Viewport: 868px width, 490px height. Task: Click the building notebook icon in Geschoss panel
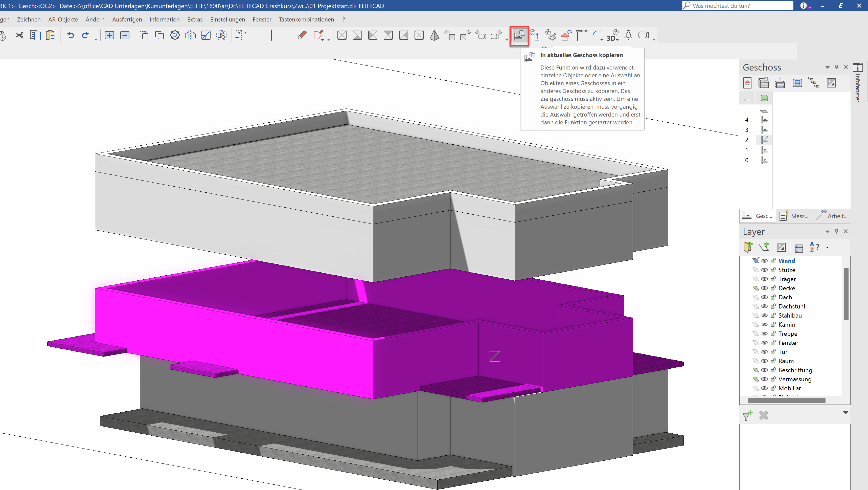point(747,83)
